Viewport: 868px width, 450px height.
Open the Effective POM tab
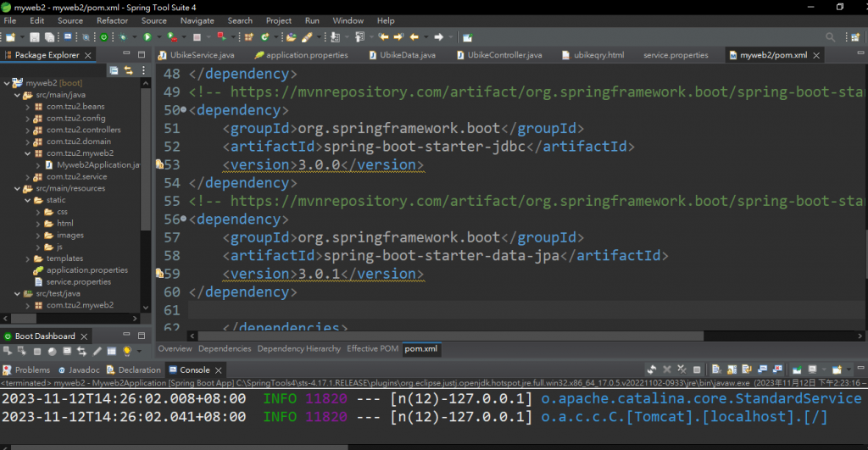pos(373,348)
